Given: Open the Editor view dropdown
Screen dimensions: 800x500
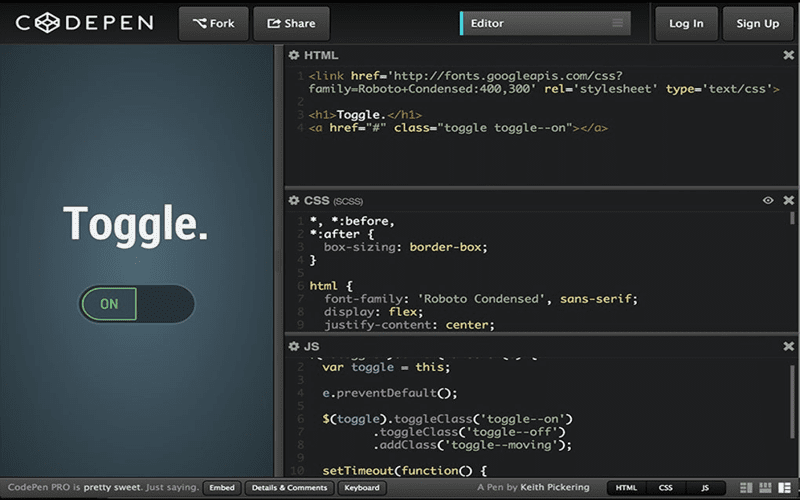Looking at the screenshot, I should tap(545, 23).
